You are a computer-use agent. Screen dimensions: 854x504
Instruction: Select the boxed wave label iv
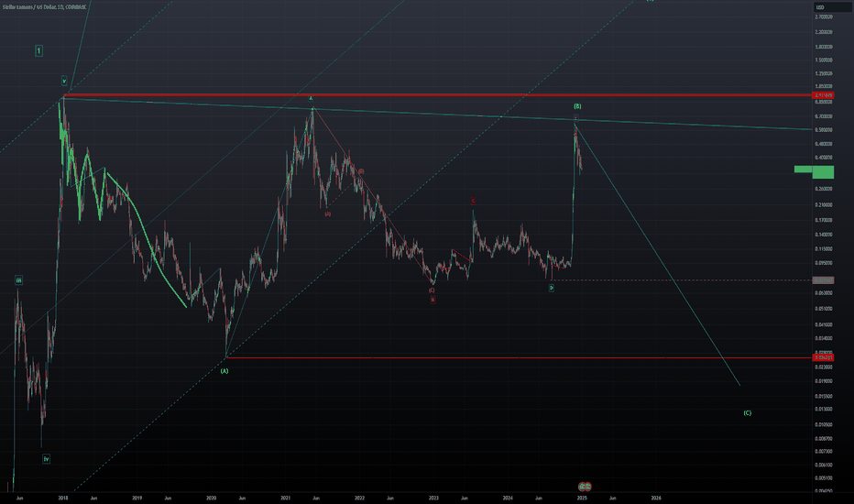tap(47, 459)
